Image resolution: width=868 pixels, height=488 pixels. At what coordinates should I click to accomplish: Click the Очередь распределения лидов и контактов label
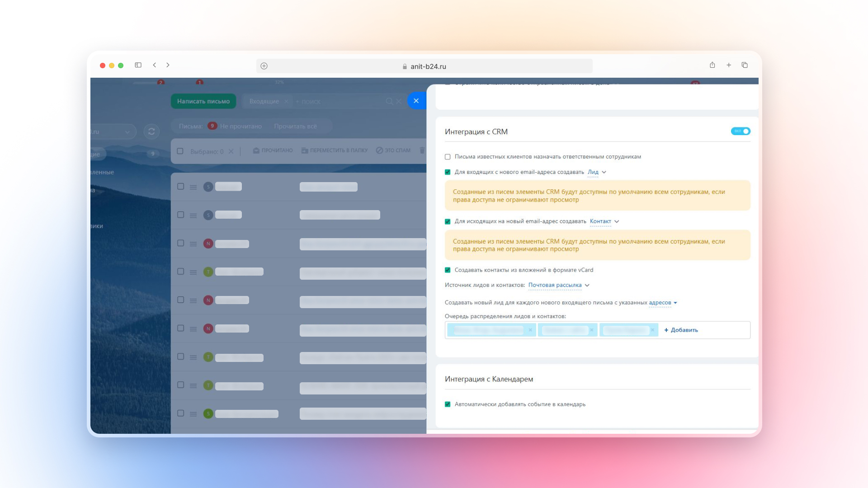pos(505,316)
